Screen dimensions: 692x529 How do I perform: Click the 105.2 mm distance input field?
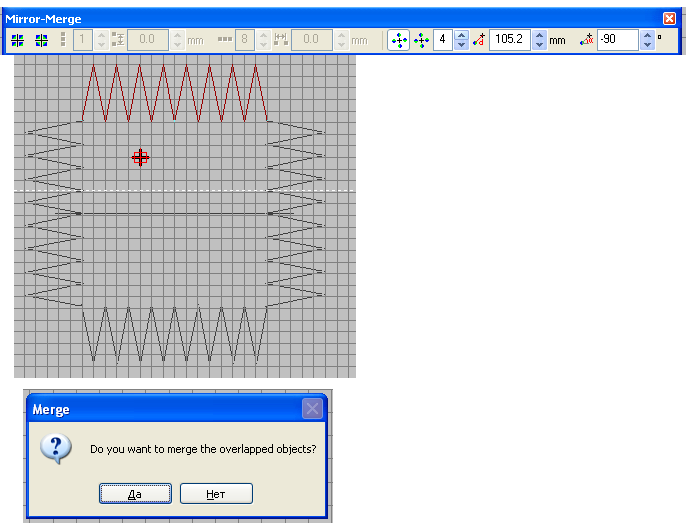coord(510,41)
